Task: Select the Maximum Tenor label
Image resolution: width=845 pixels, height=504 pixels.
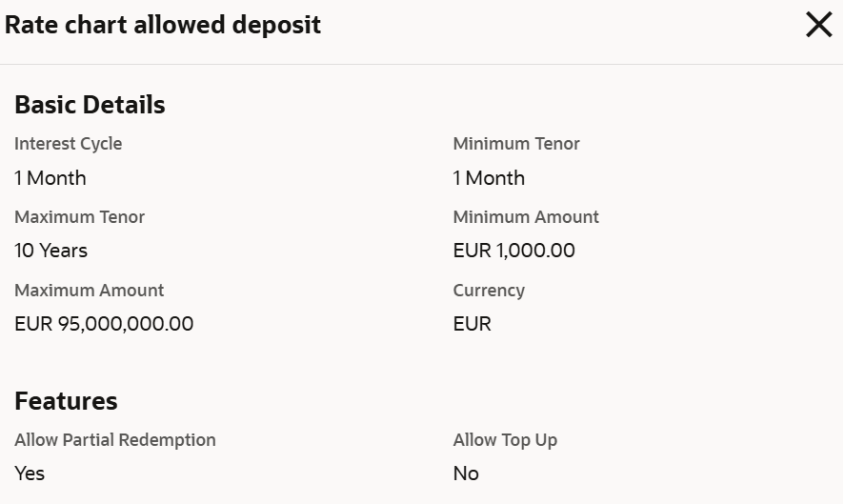Action: pyautogui.click(x=79, y=217)
